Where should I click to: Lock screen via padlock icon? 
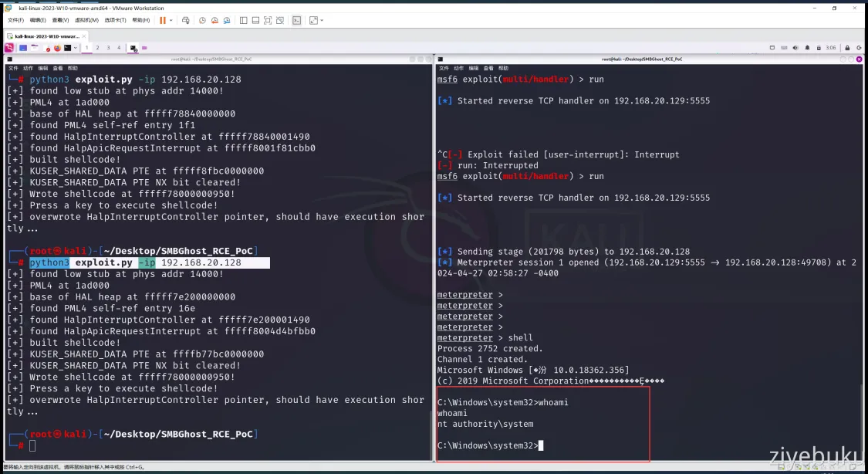[847, 48]
